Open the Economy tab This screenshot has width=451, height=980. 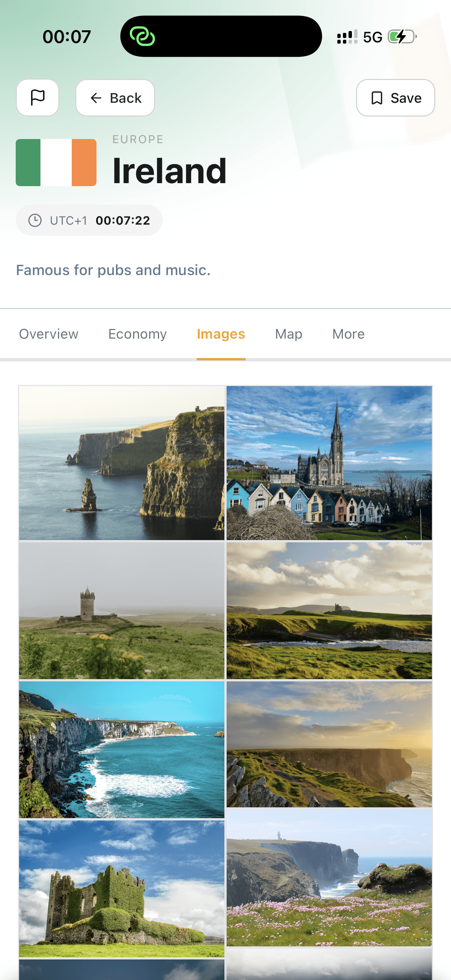point(137,334)
